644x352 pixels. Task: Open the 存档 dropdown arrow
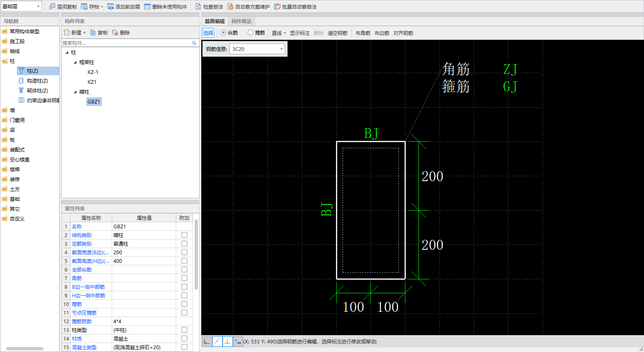(102, 7)
